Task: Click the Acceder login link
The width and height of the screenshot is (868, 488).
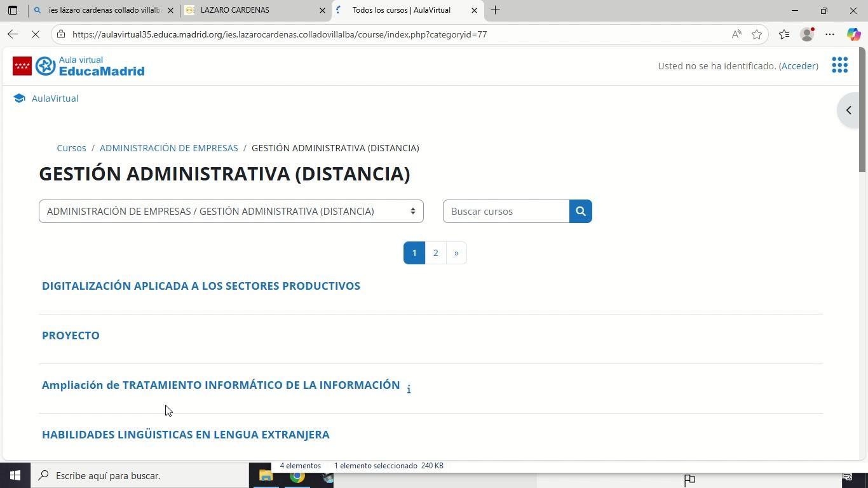Action: 798,66
